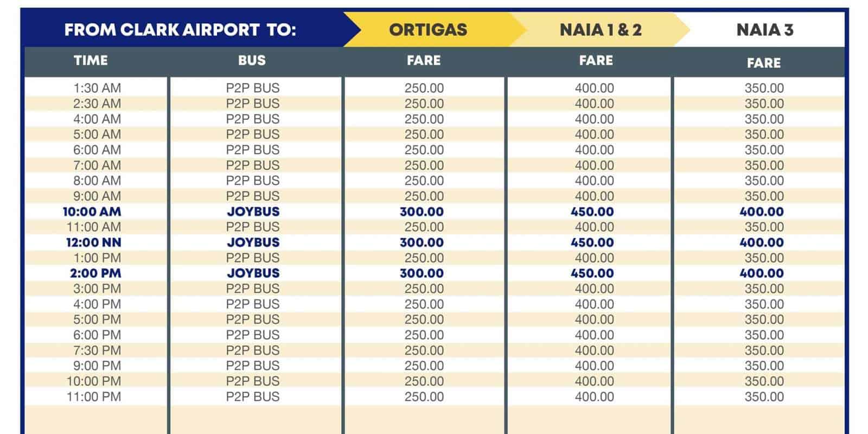868x434 pixels.
Task: Click the NAIA 3 fare for 1:30 AM
Action: point(764,88)
